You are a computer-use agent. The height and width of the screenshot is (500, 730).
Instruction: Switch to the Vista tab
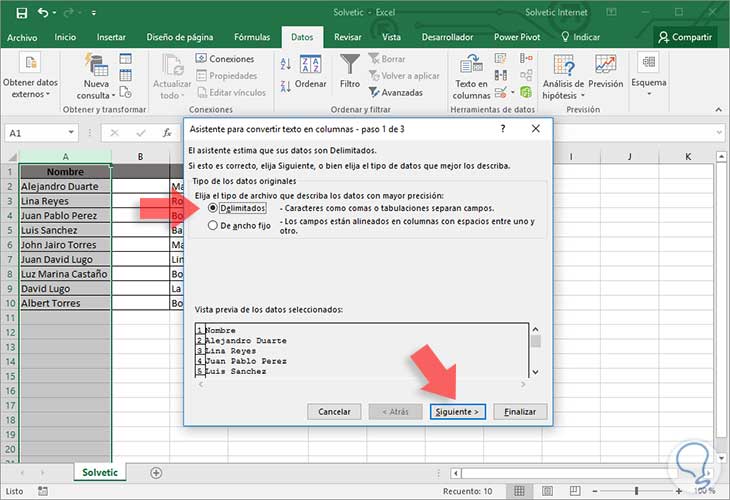(391, 37)
